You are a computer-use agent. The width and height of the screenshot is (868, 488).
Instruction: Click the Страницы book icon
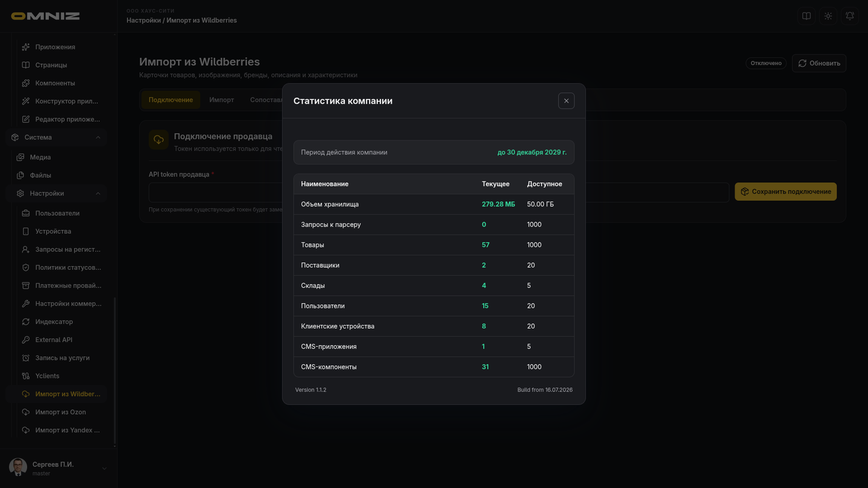[x=26, y=65]
